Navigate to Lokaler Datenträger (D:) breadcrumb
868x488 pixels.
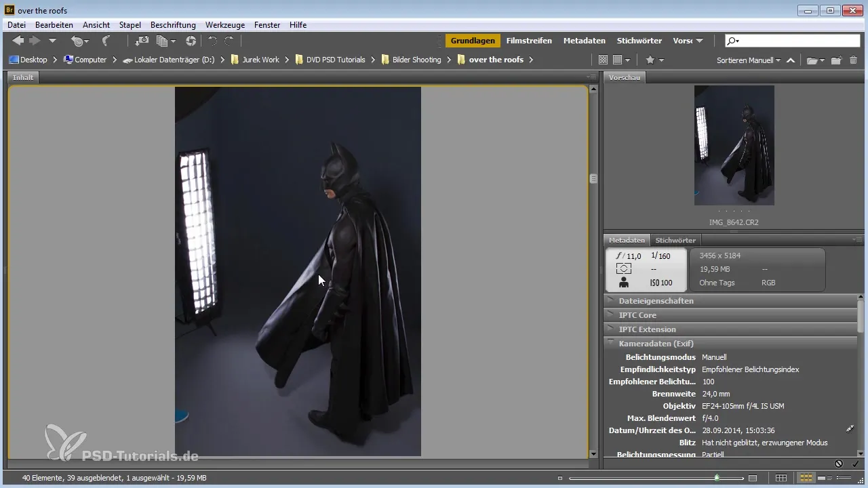click(x=169, y=60)
